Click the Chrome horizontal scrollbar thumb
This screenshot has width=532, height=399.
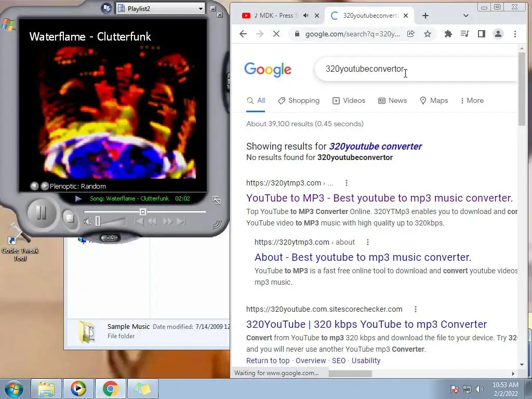(350, 374)
